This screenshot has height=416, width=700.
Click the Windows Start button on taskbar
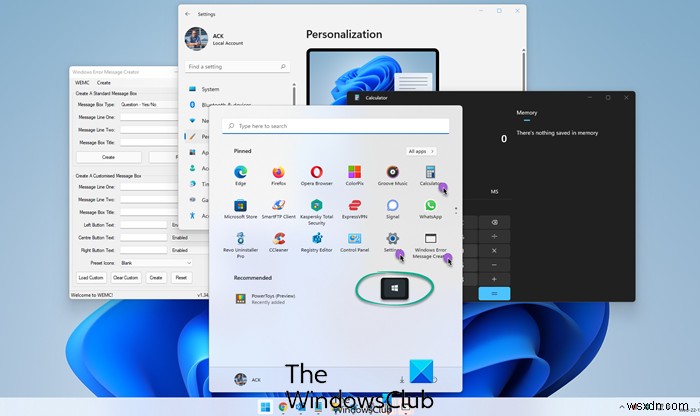[265, 407]
